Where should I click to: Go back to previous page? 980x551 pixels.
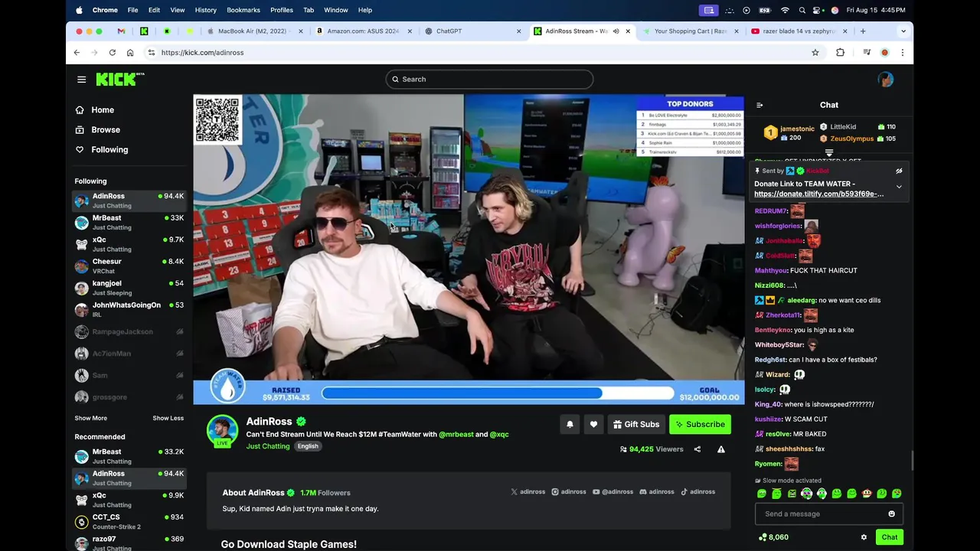(77, 53)
